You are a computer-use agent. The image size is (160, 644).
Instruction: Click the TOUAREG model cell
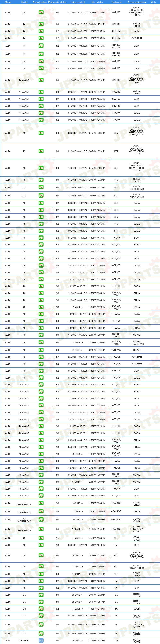coord(24,641)
